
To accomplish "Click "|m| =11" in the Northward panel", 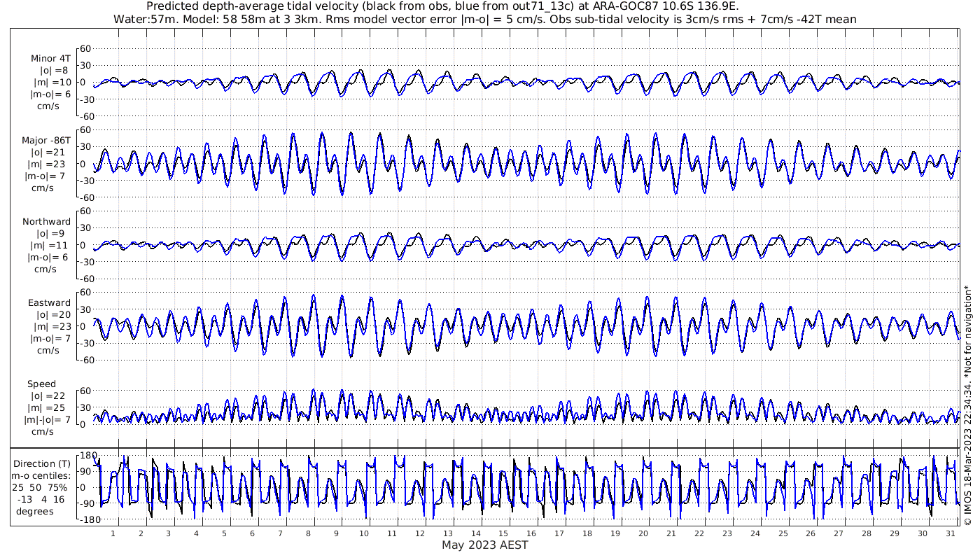I will [52, 245].
